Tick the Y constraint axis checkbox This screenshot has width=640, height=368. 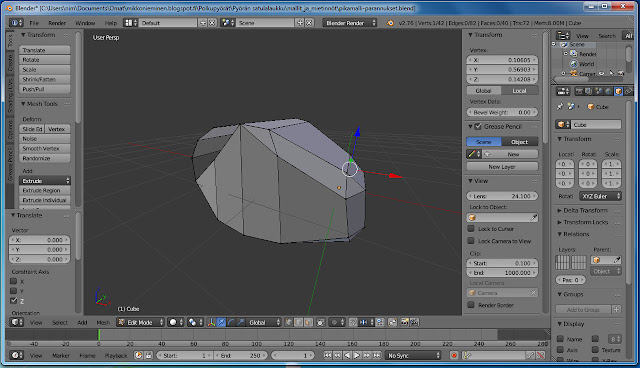(13, 291)
